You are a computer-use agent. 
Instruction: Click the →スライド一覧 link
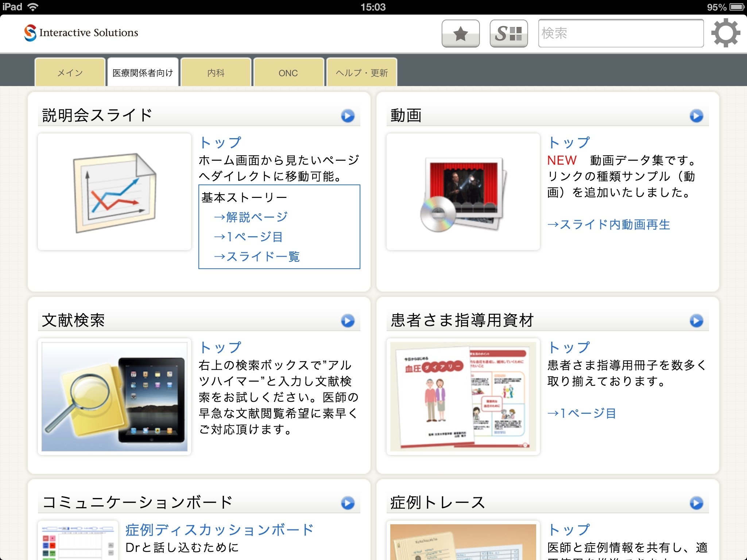click(x=257, y=256)
